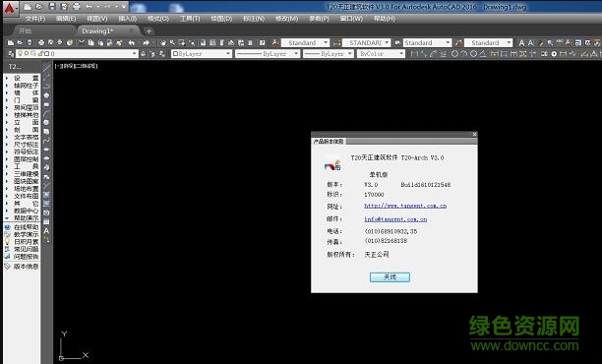Click the Print icon in quick access toolbar
This screenshot has height=364, width=602.
pos(77,7)
